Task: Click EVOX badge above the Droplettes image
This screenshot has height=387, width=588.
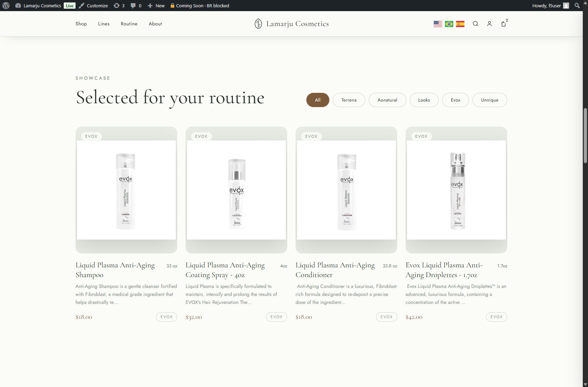Action: coord(422,136)
